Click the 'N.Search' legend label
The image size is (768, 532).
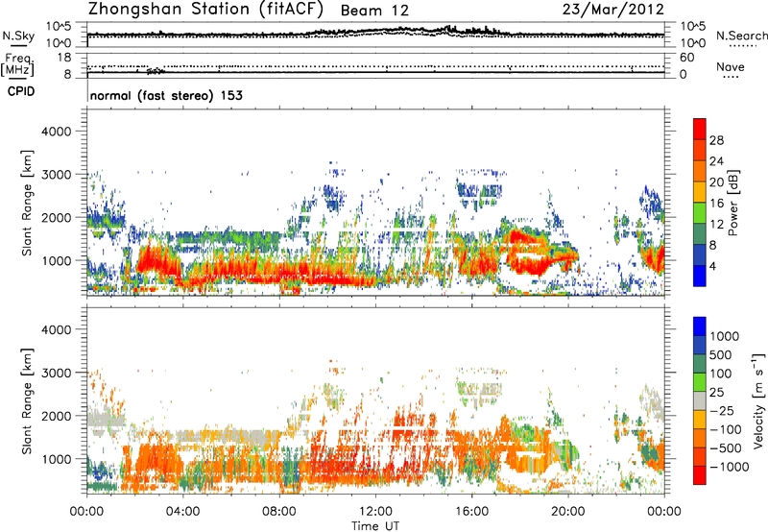(x=741, y=36)
